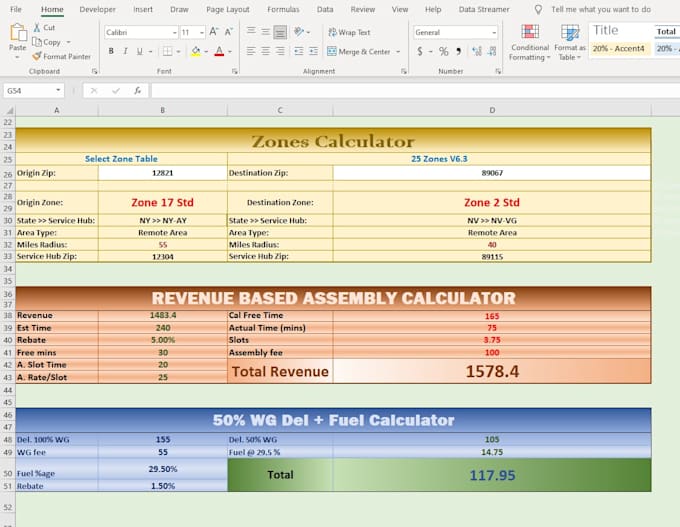Apply comma style format
The height and width of the screenshot is (527, 680).
click(458, 52)
